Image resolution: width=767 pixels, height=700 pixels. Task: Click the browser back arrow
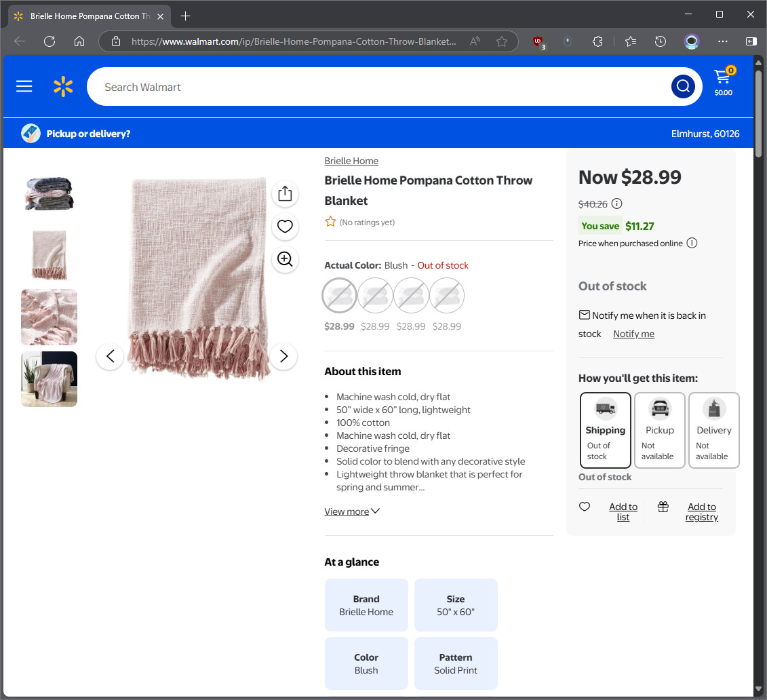coord(20,41)
